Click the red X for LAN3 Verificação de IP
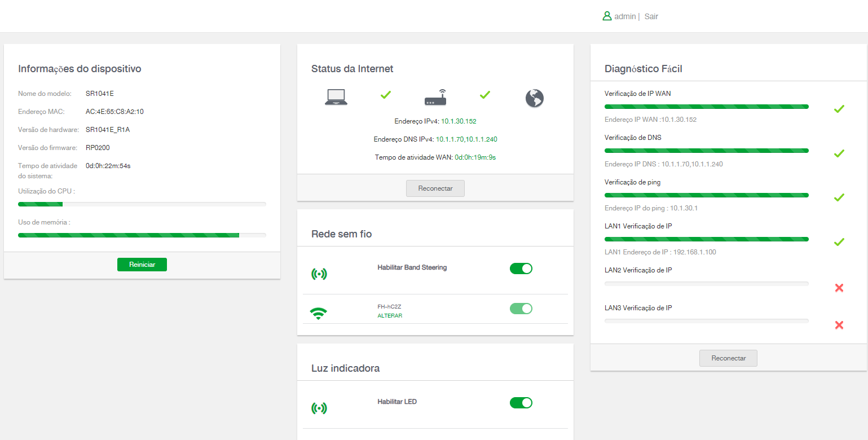The height and width of the screenshot is (440, 868). click(x=839, y=325)
